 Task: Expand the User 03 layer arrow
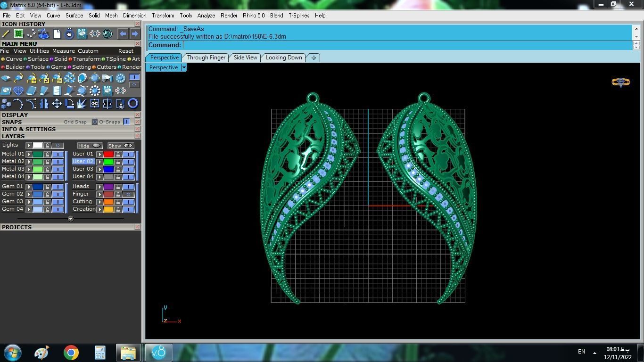(x=99, y=169)
